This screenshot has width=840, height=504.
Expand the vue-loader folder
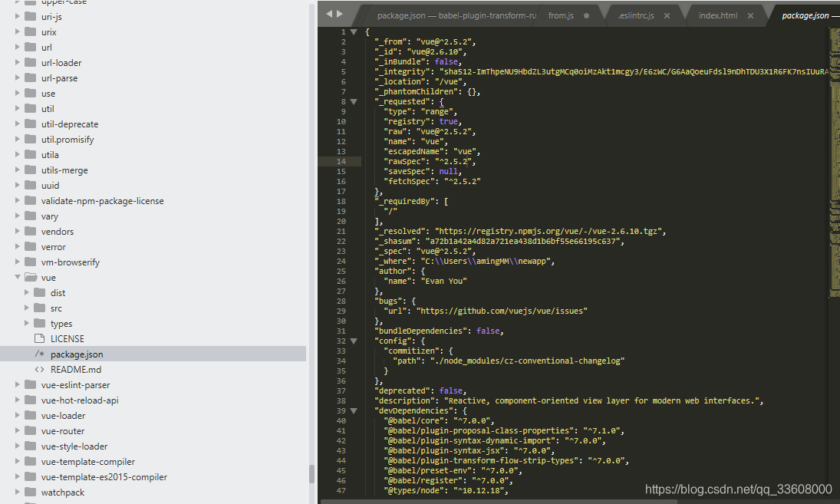[x=18, y=415]
